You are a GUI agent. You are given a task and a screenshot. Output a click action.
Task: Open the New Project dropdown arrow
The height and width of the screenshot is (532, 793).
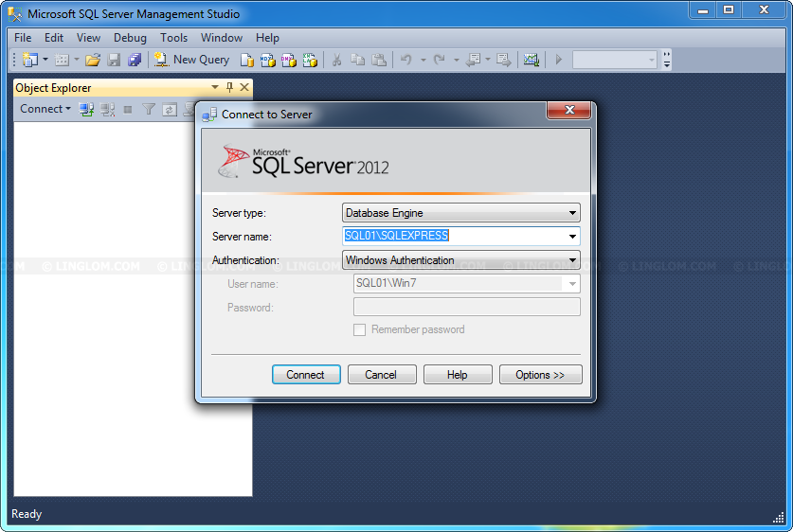click(45, 60)
